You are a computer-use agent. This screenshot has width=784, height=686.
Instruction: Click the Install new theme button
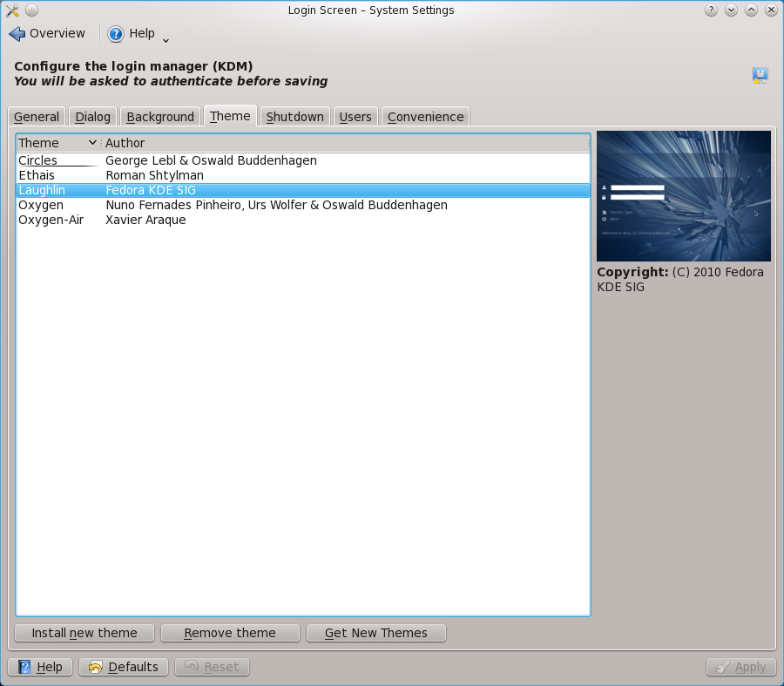(84, 633)
